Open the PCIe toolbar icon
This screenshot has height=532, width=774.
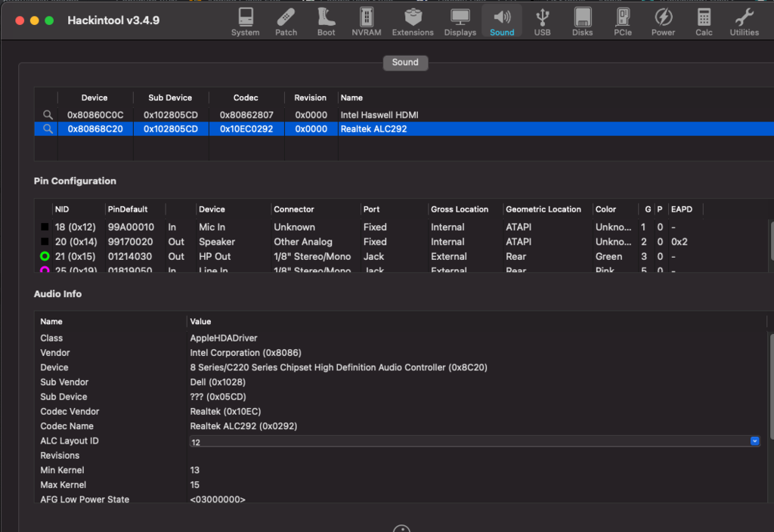point(622,20)
